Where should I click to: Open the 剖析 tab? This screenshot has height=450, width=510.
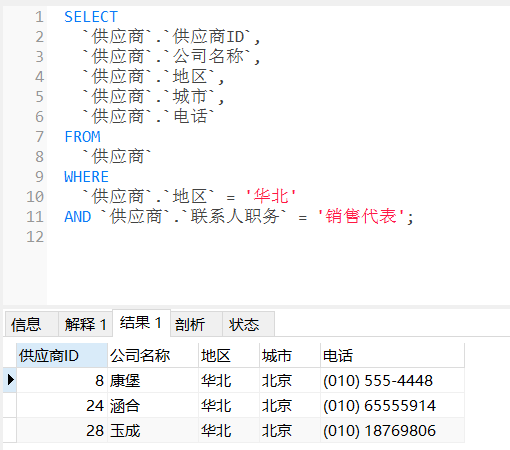pyautogui.click(x=196, y=324)
